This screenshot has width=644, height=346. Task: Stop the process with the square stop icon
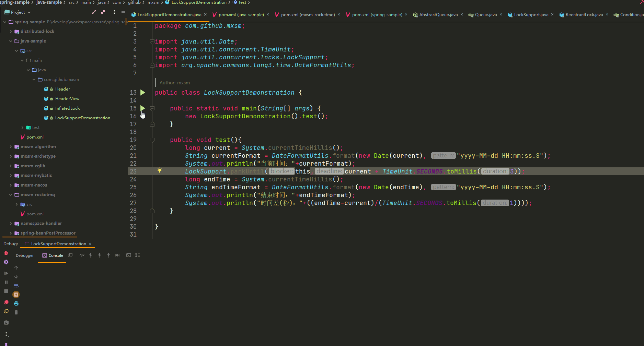pos(6,291)
